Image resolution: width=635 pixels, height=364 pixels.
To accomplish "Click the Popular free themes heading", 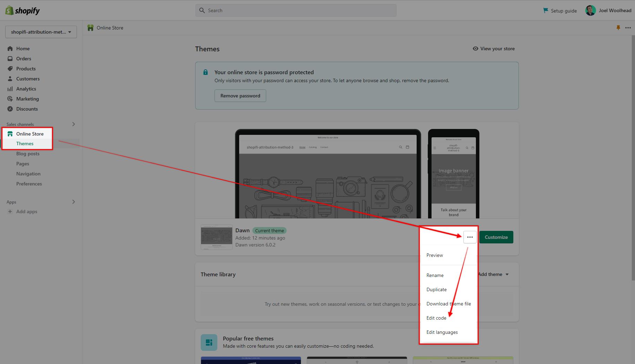I will [248, 338].
